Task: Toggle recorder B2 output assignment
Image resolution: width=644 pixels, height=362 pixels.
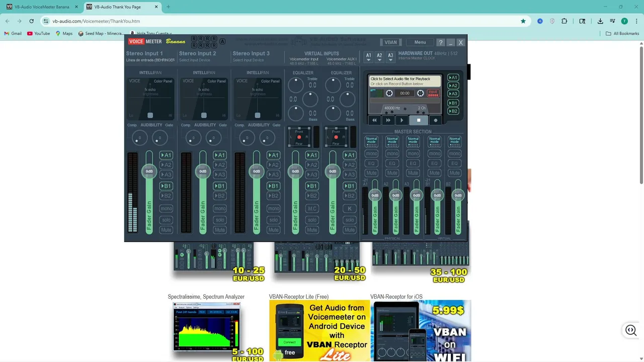Action: (453, 111)
